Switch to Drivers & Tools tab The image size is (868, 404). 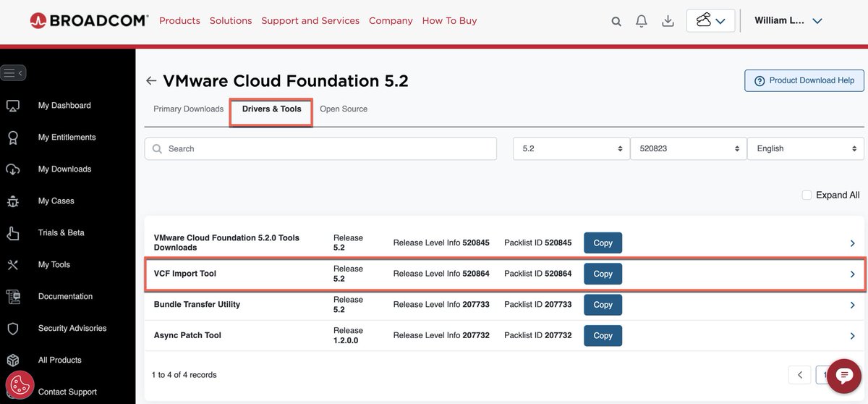tap(271, 109)
